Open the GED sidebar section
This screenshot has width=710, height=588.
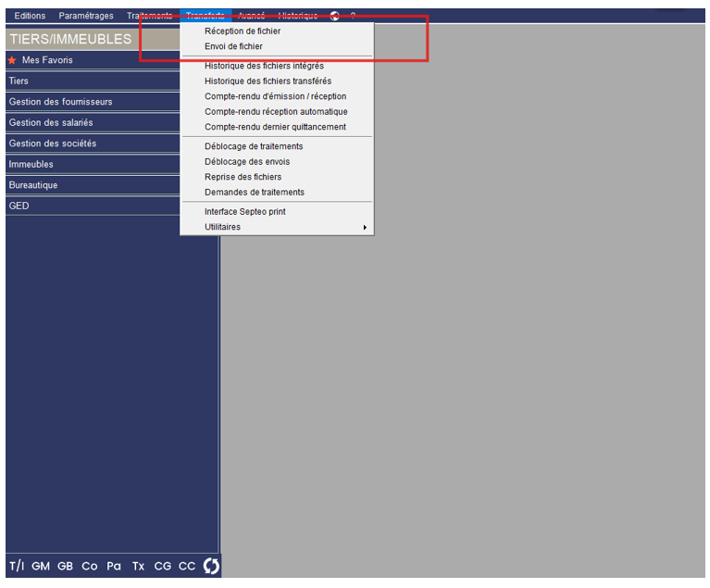[x=19, y=206]
